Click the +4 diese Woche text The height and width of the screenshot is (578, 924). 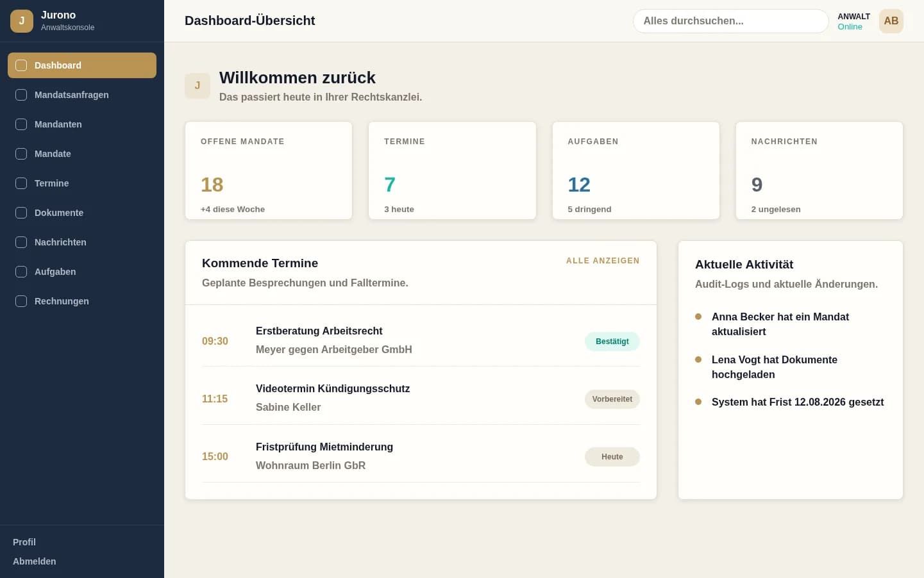point(233,210)
